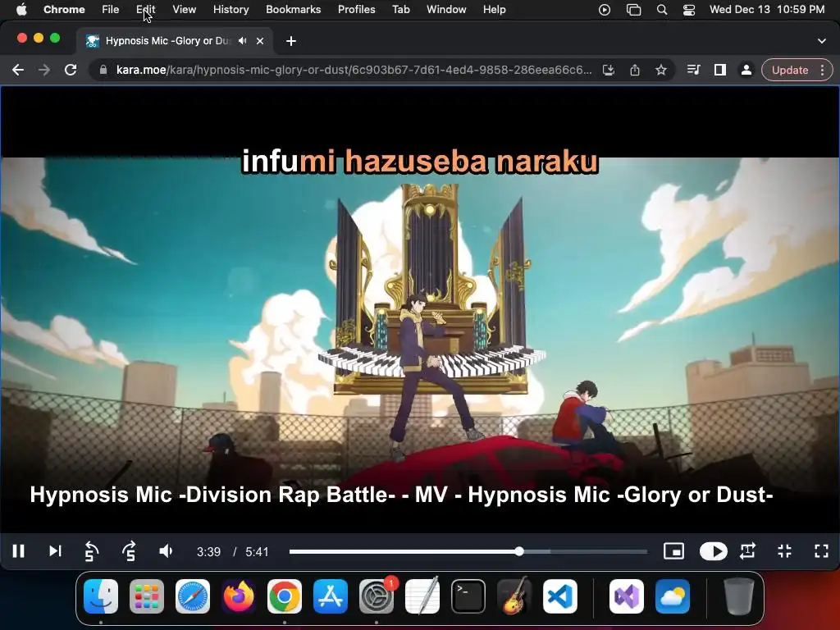
Task: Open Terminal from the Dock
Action: 468,596
